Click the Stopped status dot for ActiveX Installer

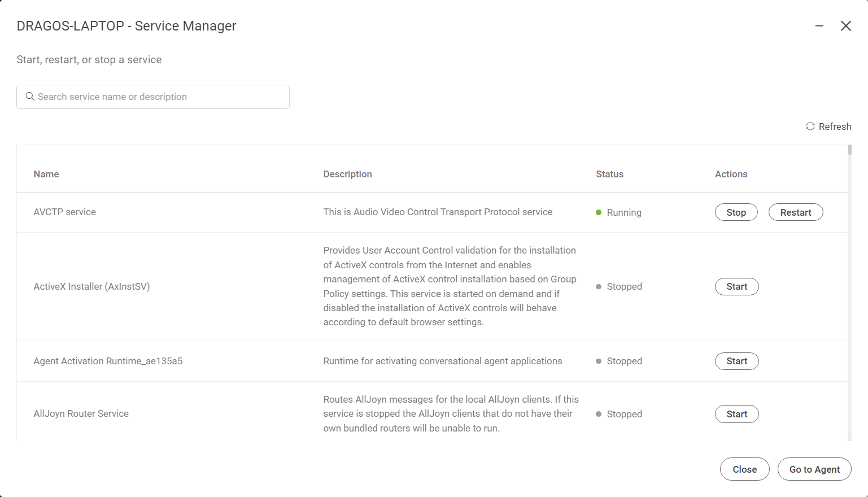point(599,286)
